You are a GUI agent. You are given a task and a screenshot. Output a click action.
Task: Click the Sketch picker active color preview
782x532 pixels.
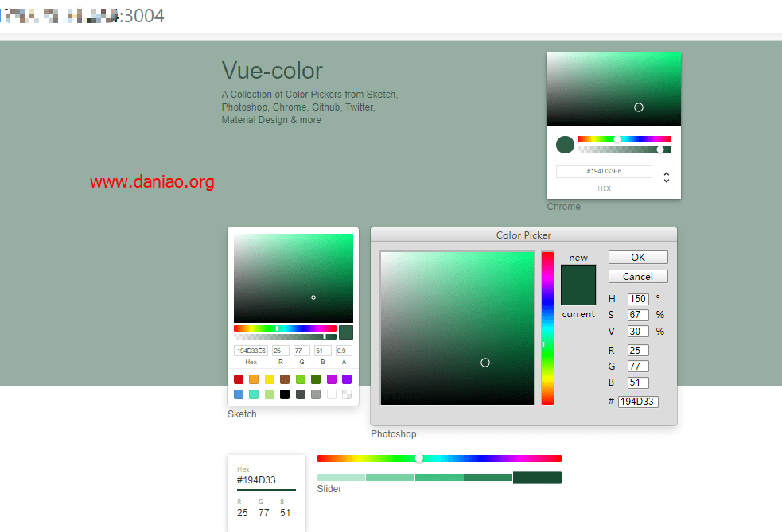[345, 332]
